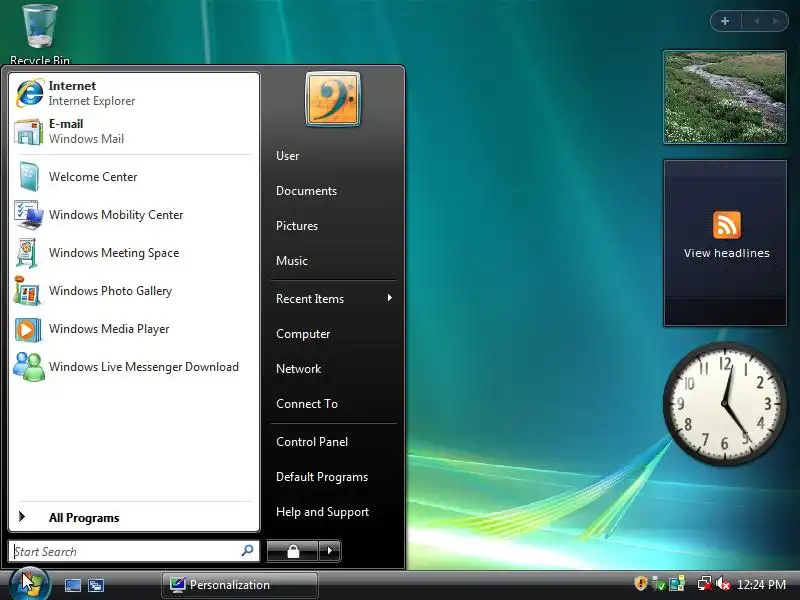The height and width of the screenshot is (600, 800).
Task: Open the Music folder
Action: pos(291,261)
